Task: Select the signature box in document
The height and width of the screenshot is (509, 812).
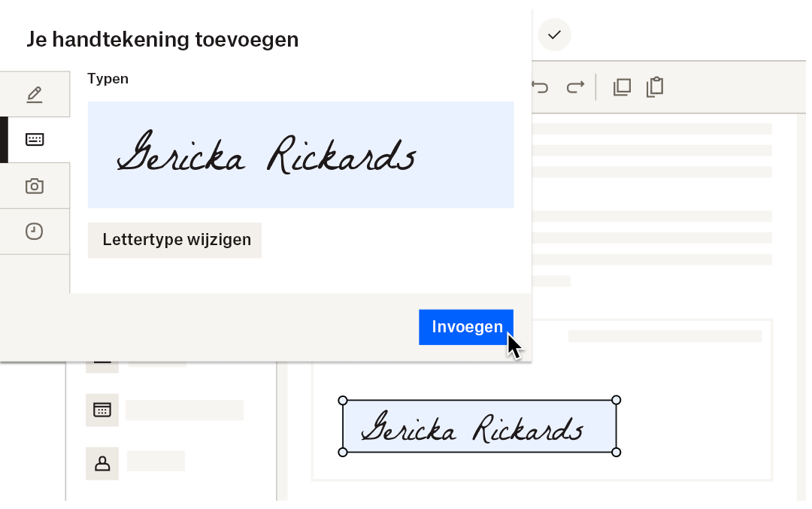Action: [480, 426]
